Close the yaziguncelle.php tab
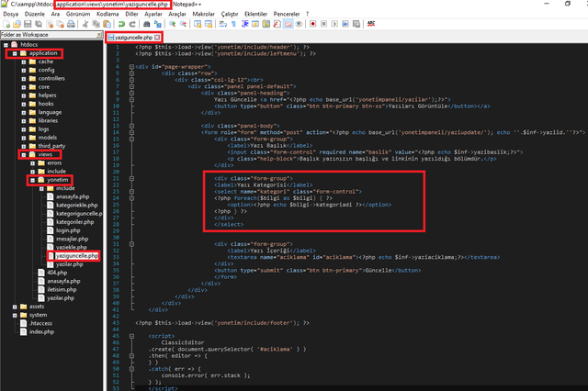588x391 pixels. (x=157, y=38)
